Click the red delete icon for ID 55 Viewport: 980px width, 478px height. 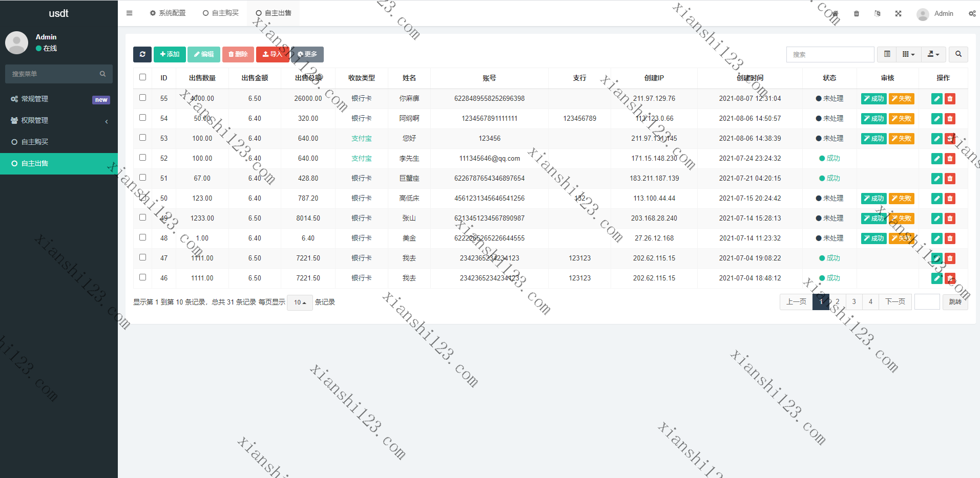pos(950,99)
